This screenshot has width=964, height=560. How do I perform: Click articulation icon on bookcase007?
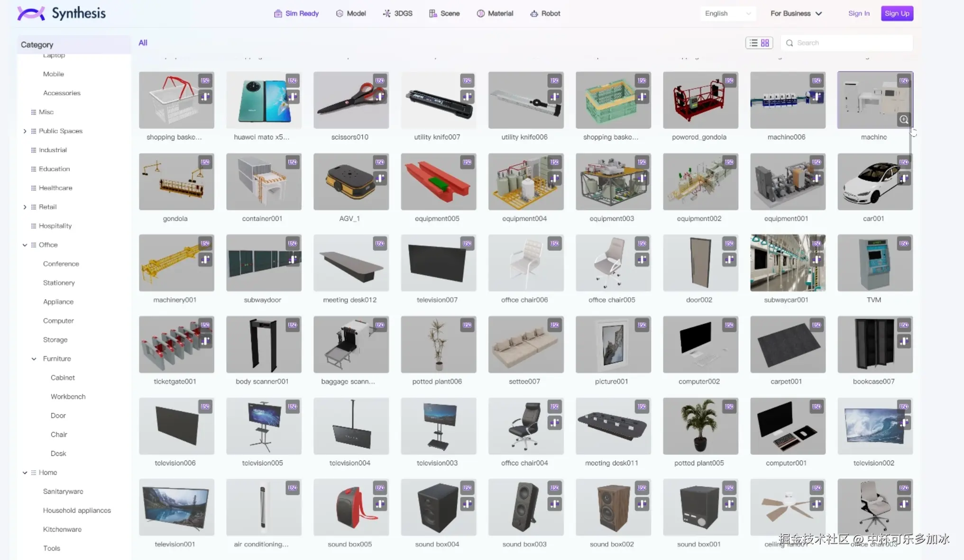tap(904, 341)
